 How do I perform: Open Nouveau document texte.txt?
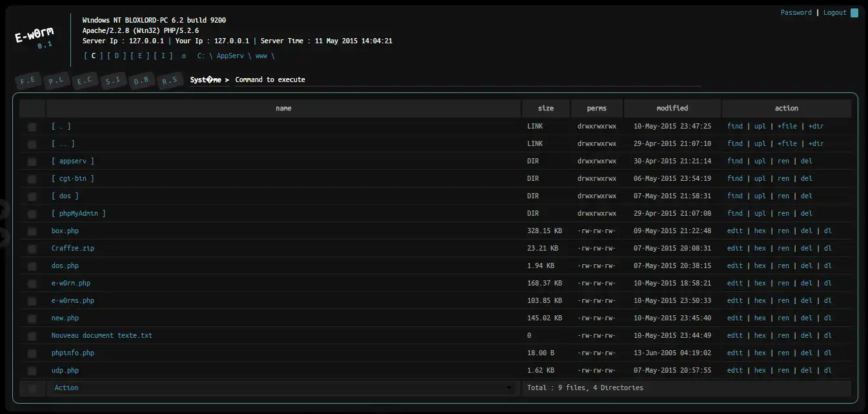(102, 335)
